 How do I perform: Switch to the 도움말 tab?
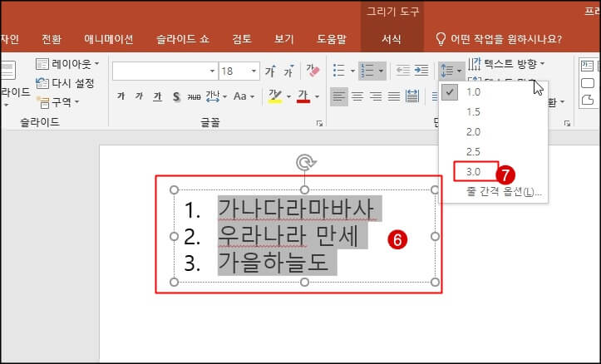332,39
